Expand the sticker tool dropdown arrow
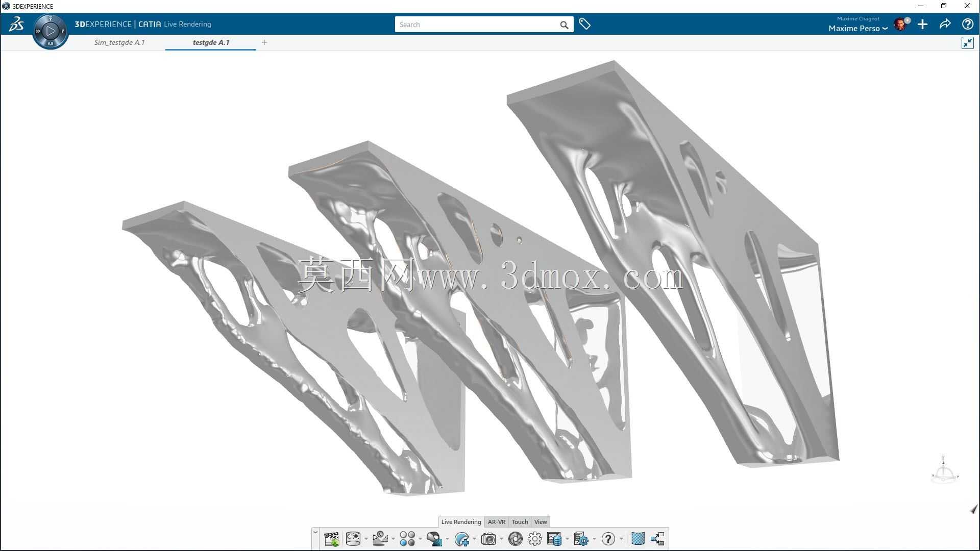This screenshot has width=980, height=551. 474,539
